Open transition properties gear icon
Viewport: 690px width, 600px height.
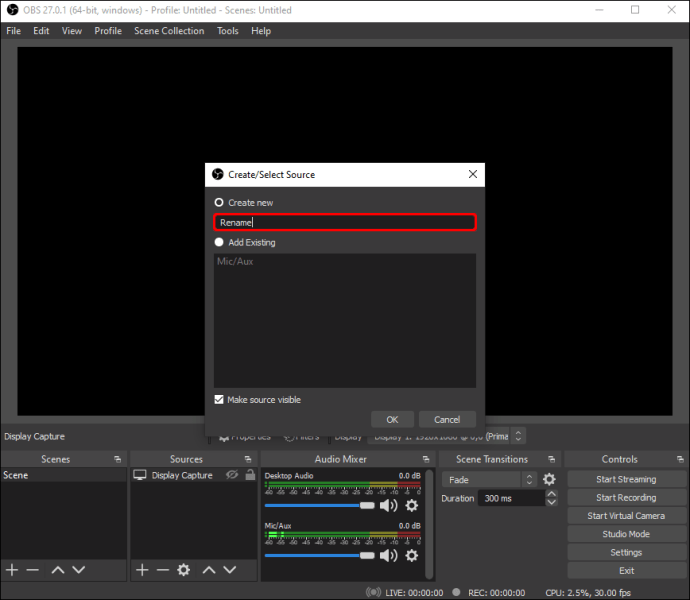(x=549, y=479)
